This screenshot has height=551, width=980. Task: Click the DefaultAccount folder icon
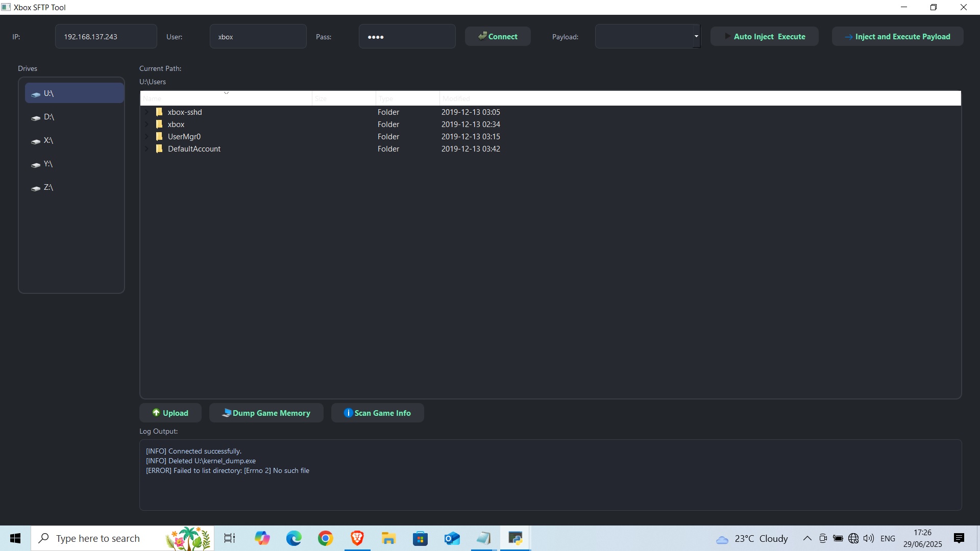tap(159, 149)
